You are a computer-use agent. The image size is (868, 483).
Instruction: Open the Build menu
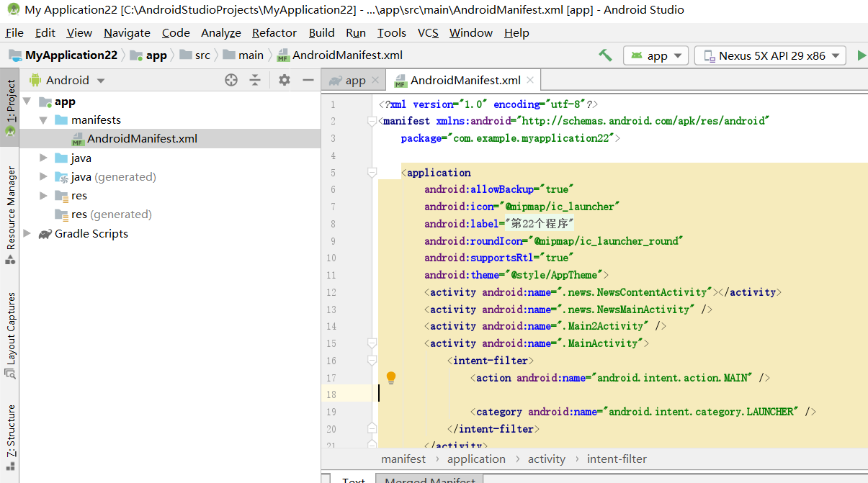[x=321, y=32]
